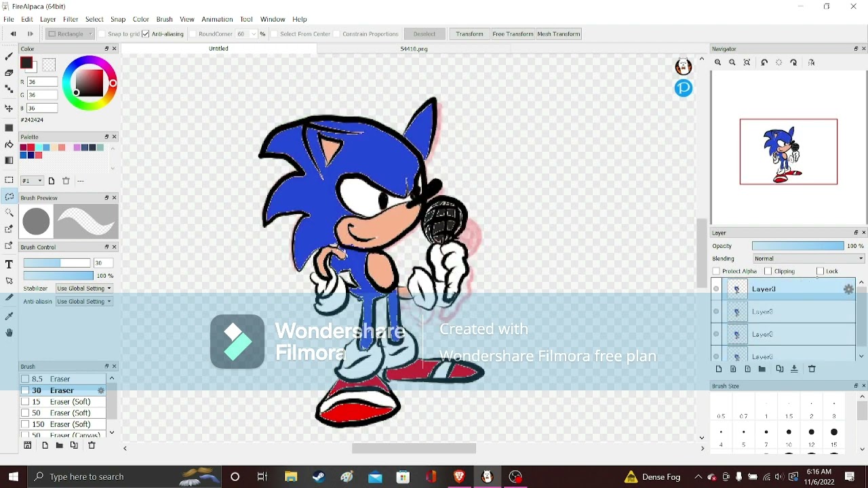
Task: Enable Protect Alpha checkbox
Action: click(716, 271)
